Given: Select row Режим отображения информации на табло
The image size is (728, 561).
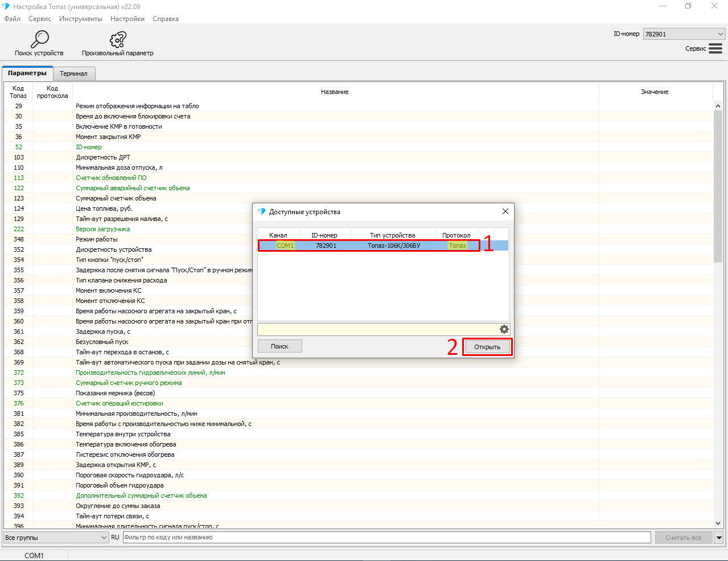Looking at the screenshot, I should click(x=359, y=106).
